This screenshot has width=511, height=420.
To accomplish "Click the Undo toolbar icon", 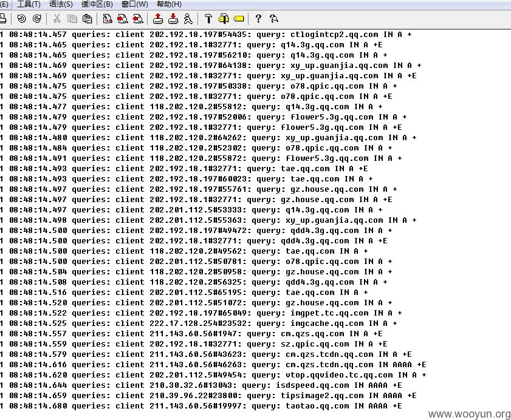I will click(x=21, y=19).
